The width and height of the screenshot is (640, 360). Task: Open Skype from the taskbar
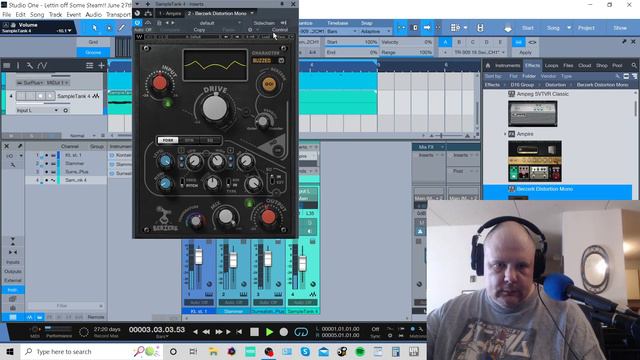tap(305, 351)
